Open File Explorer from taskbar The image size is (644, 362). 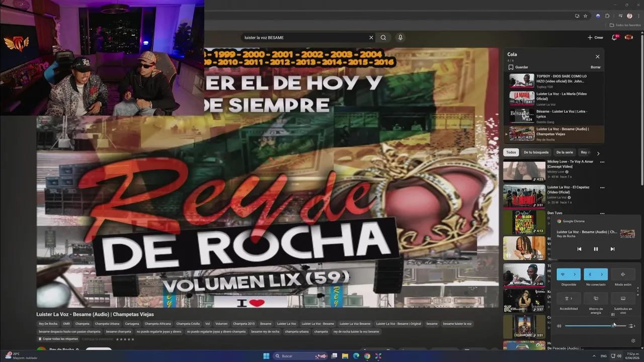click(x=345, y=356)
